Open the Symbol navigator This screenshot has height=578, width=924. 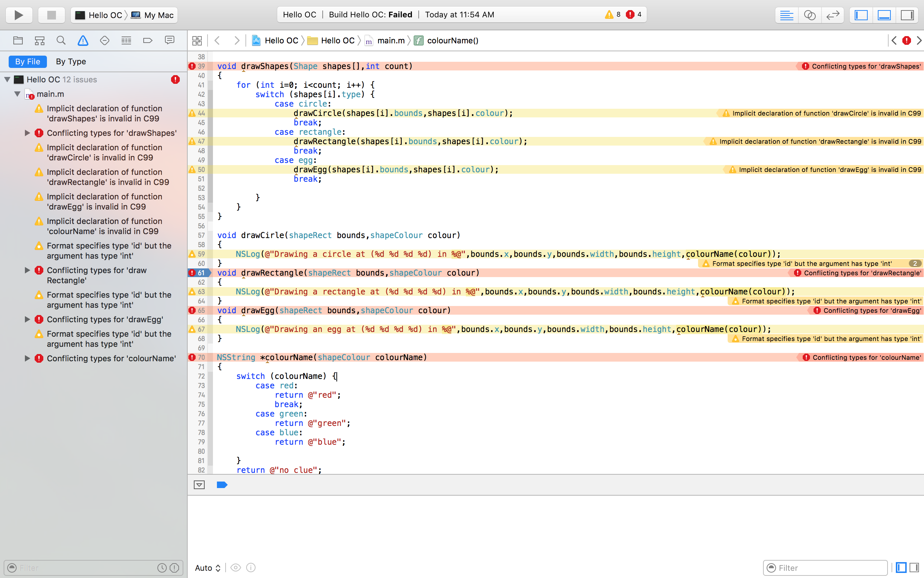pyautogui.click(x=40, y=40)
